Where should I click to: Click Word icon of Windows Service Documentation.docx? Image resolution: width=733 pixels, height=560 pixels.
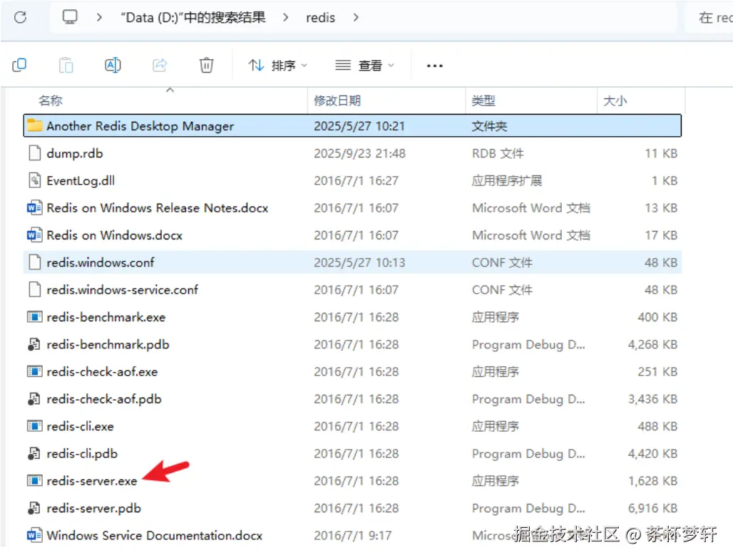coord(35,535)
